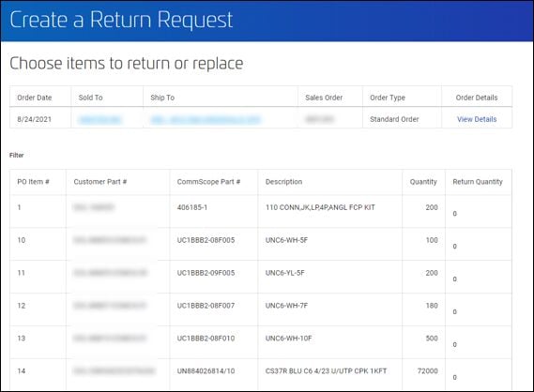Click Choose items to return or replace heading

pos(127,63)
